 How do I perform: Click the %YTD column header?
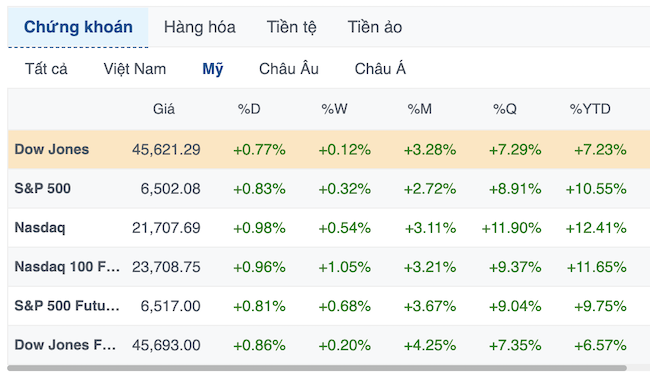(590, 109)
